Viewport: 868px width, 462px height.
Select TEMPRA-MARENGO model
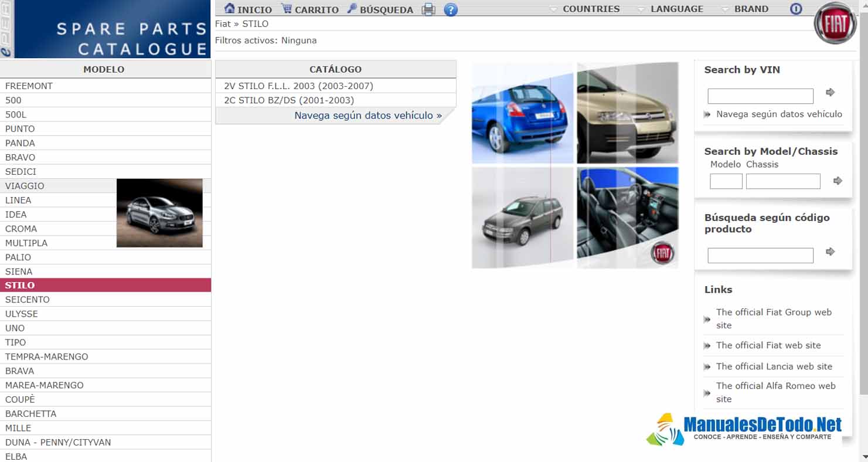(105, 356)
